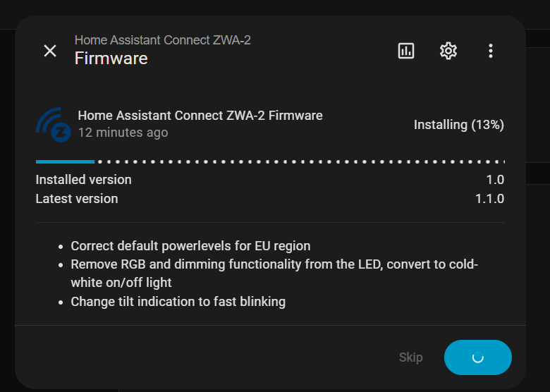Image resolution: width=550 pixels, height=392 pixels.
Task: Click the Z-Wave firmware entity icon
Action: coord(54,125)
